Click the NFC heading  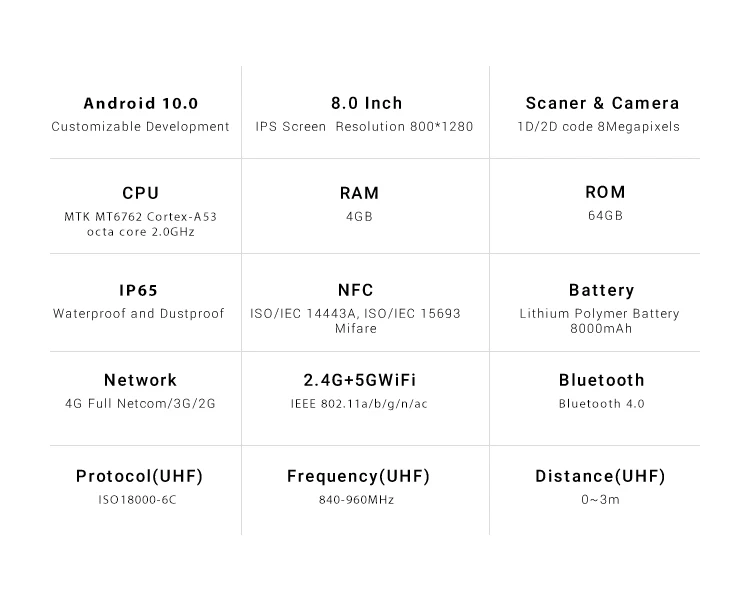356,290
